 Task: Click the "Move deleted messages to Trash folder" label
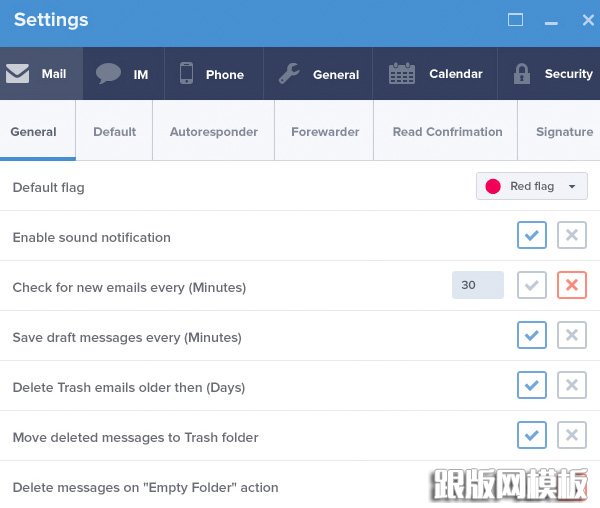(135, 437)
